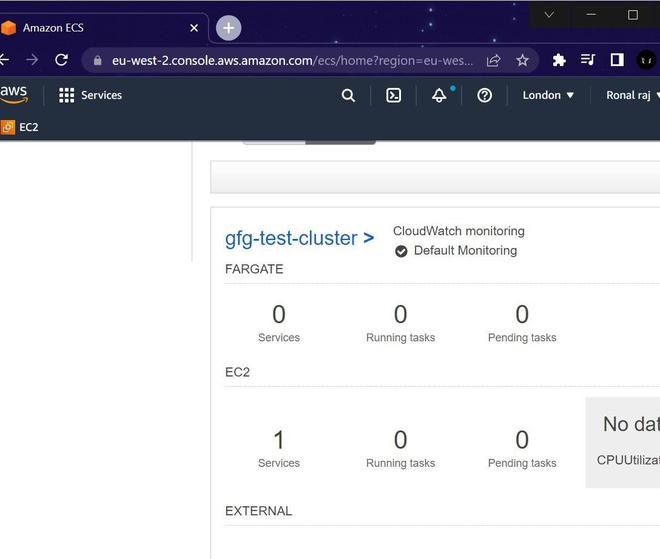Go back to the previous page
Viewport: 660px width, 559px height.
tap(4, 60)
